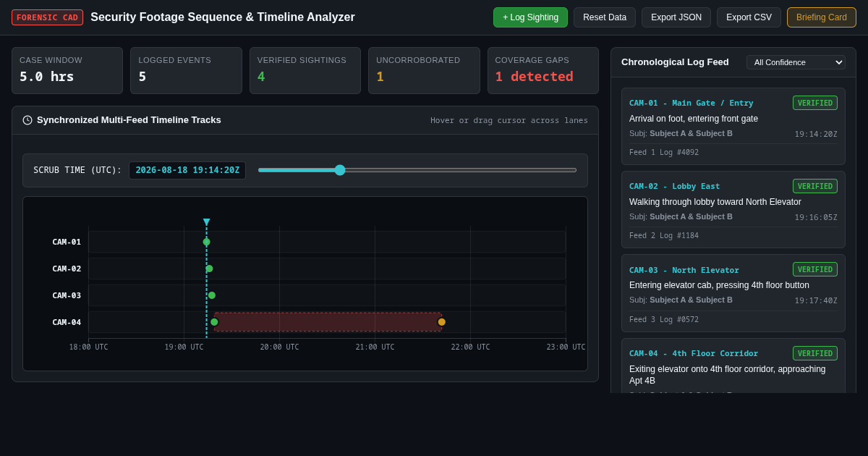Click Feed 2 Log #1184 text
The width and height of the screenshot is (868, 456).
[664, 236]
